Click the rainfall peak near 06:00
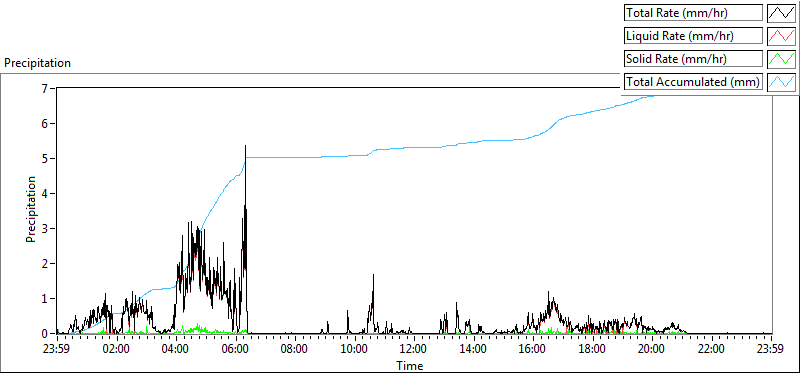This screenshot has width=800, height=373. click(245, 146)
